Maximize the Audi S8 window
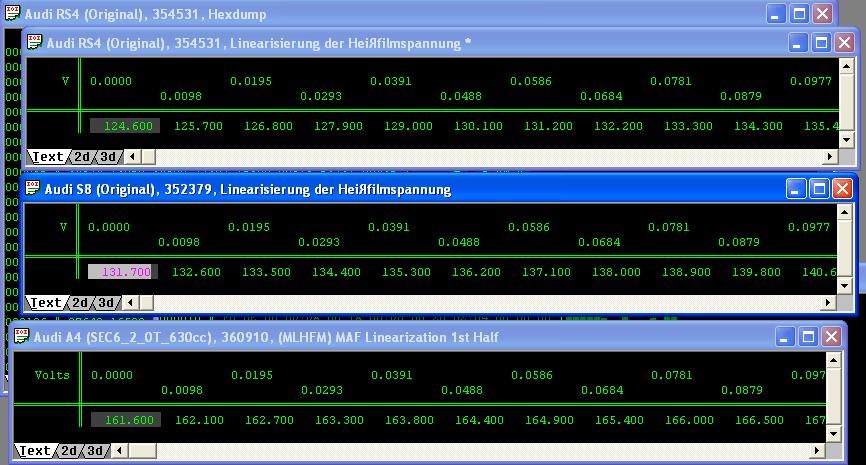The width and height of the screenshot is (866, 465). [819, 189]
